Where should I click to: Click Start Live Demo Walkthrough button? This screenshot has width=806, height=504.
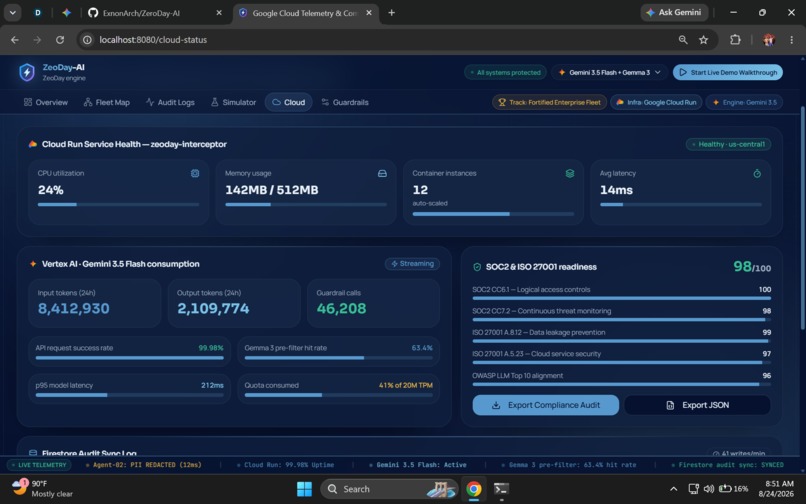pos(727,73)
